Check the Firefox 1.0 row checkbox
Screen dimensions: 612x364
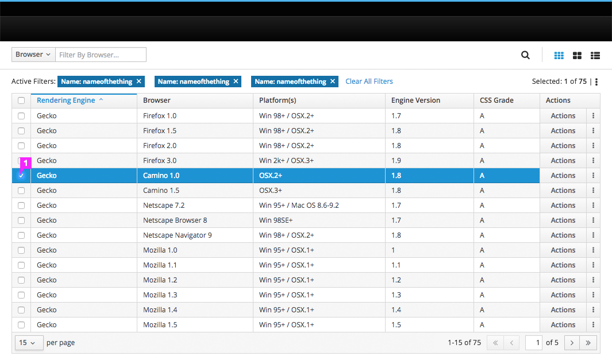pos(21,116)
